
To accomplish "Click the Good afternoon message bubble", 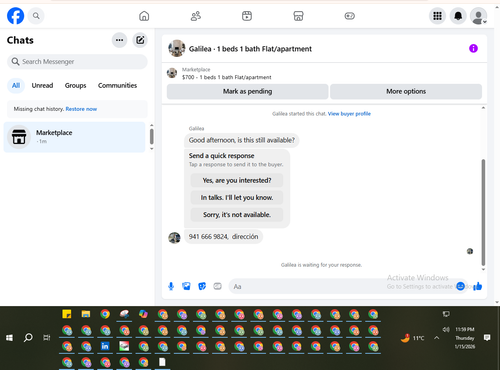I will point(242,140).
